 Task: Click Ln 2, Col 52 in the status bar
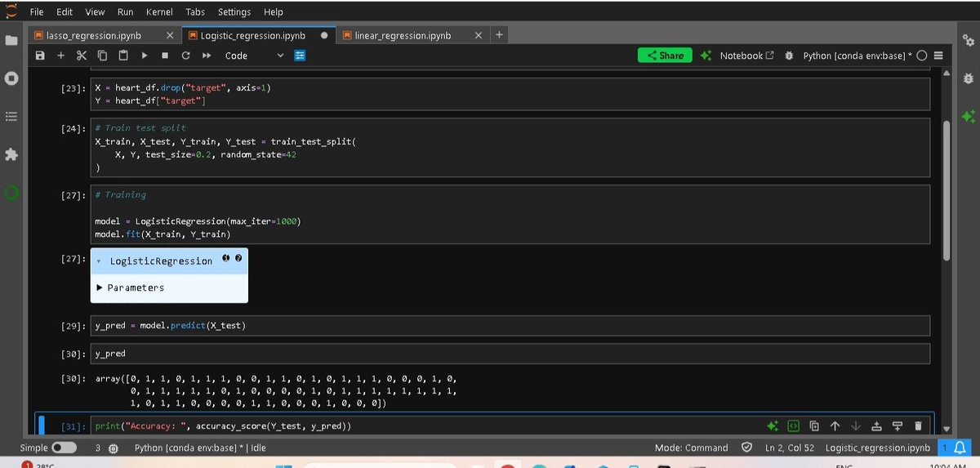pyautogui.click(x=791, y=448)
